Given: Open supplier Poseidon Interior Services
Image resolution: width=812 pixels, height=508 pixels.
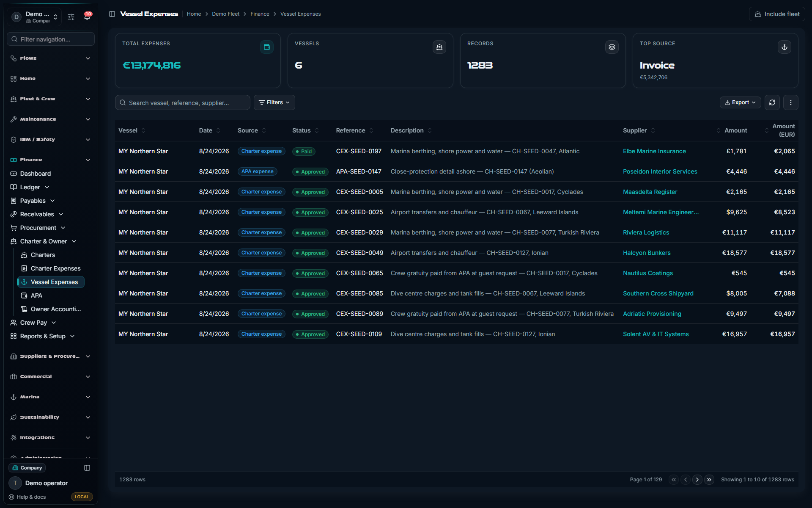Looking at the screenshot, I should (660, 171).
